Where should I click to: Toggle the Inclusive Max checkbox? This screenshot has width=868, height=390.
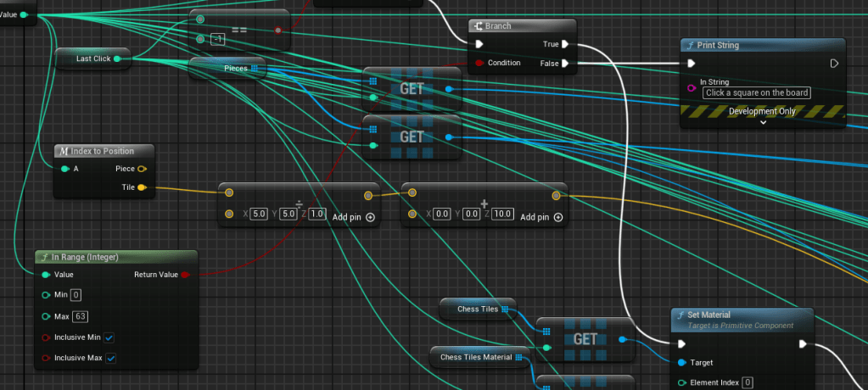pos(109,358)
